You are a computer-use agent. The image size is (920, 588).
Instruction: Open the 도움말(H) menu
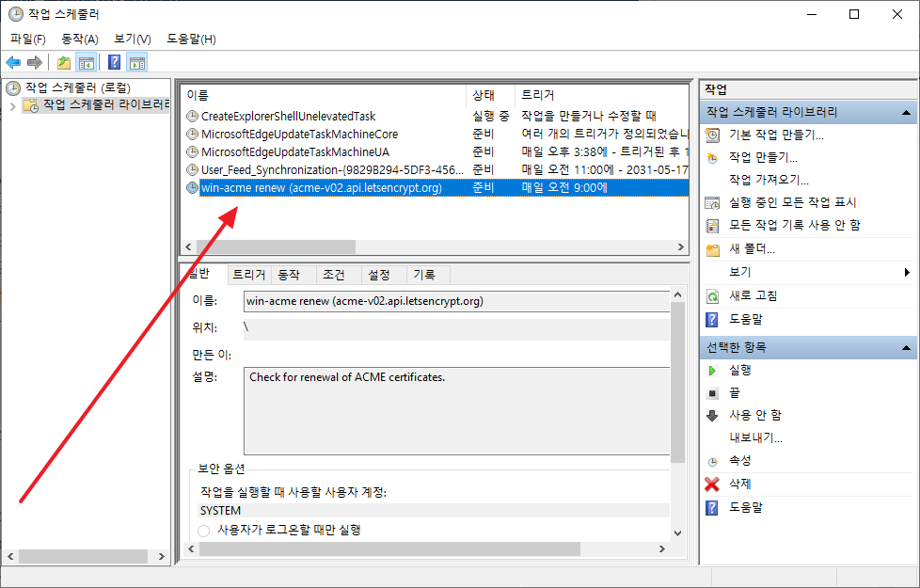pyautogui.click(x=191, y=40)
